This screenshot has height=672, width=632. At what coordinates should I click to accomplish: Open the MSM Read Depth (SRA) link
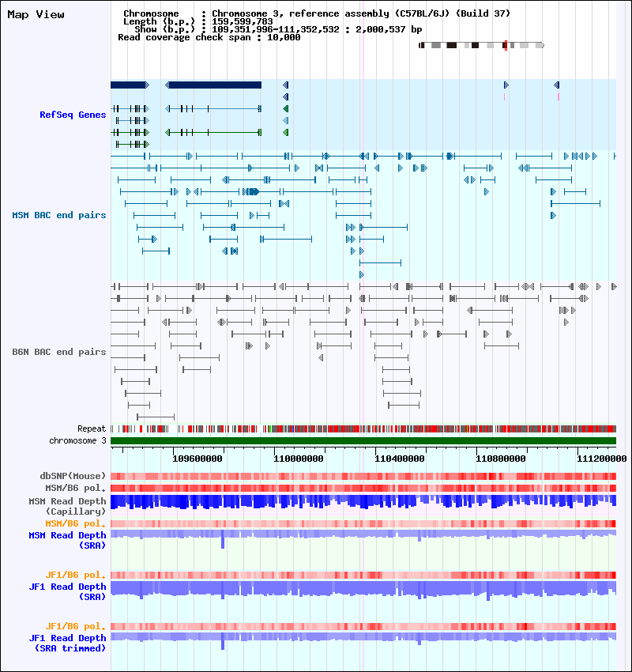point(68,541)
